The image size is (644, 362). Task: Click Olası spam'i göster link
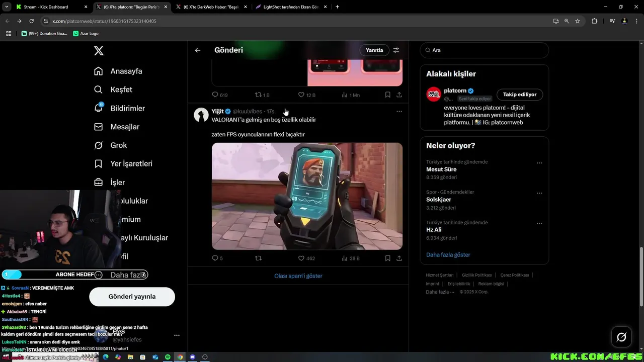point(298,276)
